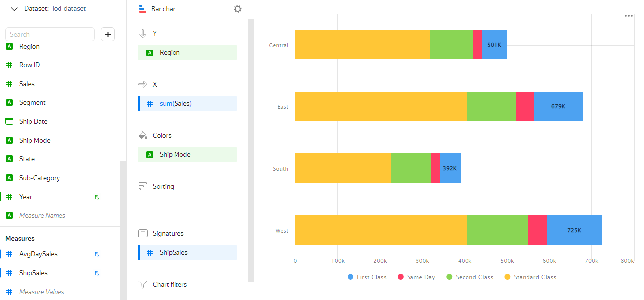Open chart settings gear icon
Screen dimensions: 644x300
tap(238, 9)
